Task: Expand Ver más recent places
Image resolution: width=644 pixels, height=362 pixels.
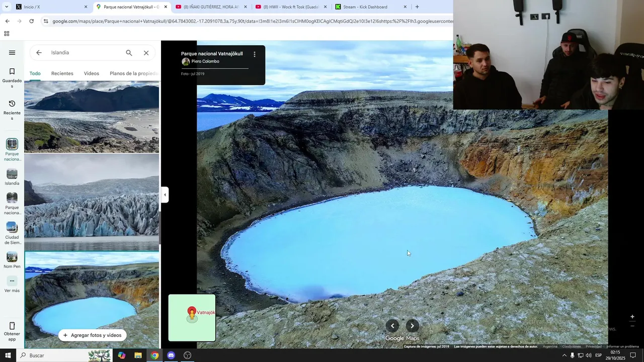Action: point(12,285)
